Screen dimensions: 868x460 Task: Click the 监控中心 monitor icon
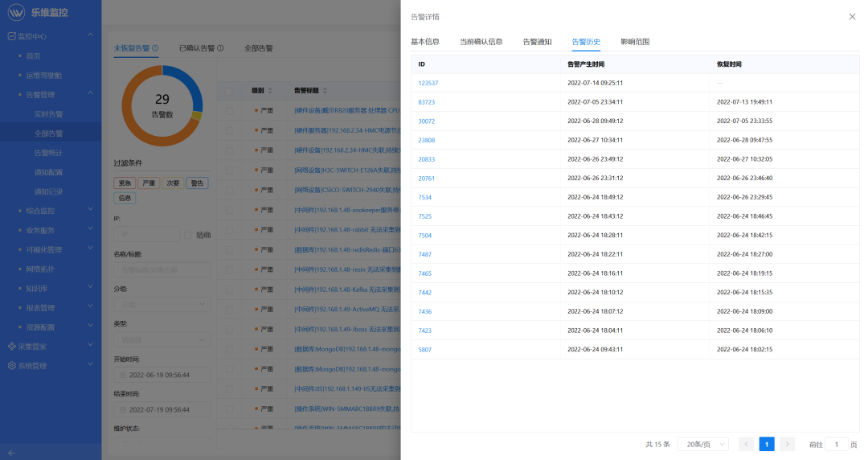pos(11,36)
